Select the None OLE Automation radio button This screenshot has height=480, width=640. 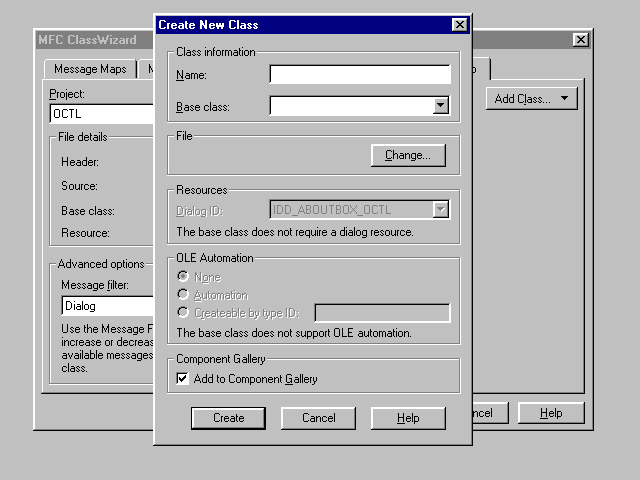[182, 277]
